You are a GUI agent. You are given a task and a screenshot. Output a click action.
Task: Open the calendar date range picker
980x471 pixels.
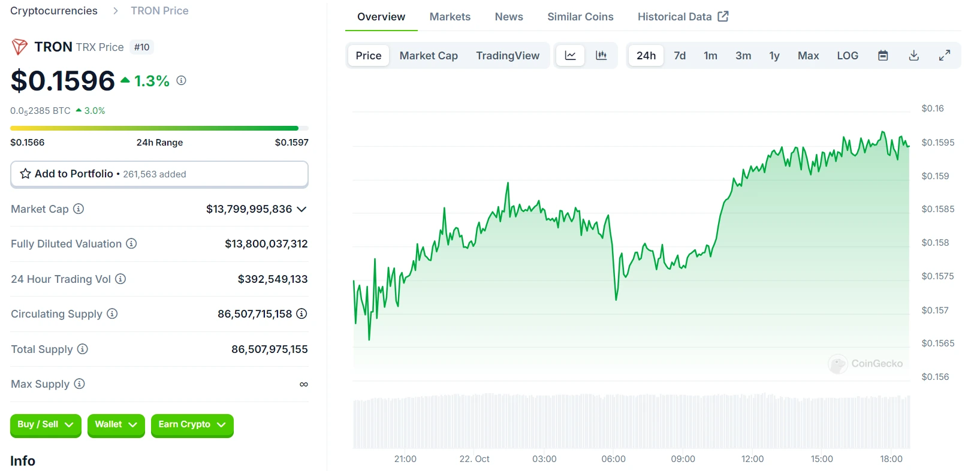click(883, 56)
